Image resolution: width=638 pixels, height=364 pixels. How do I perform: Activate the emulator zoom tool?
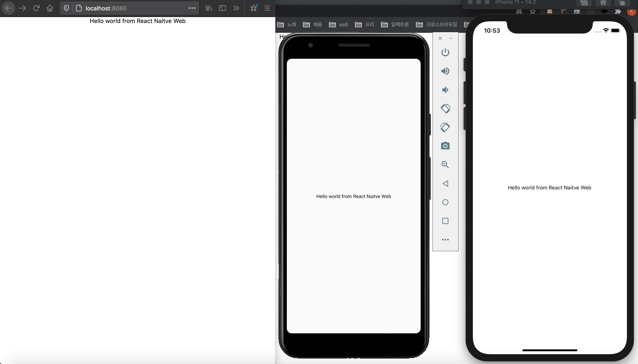click(x=445, y=165)
